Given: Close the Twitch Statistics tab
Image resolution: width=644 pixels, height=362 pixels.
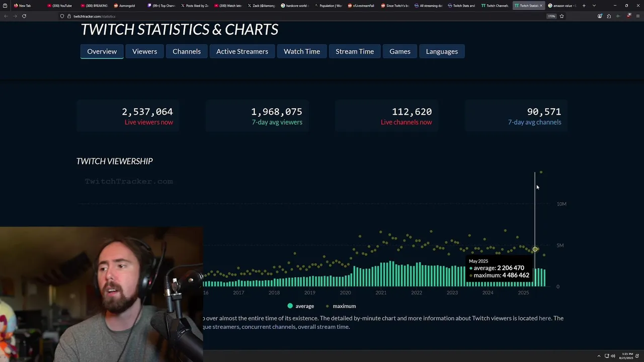Looking at the screenshot, I should 541,6.
